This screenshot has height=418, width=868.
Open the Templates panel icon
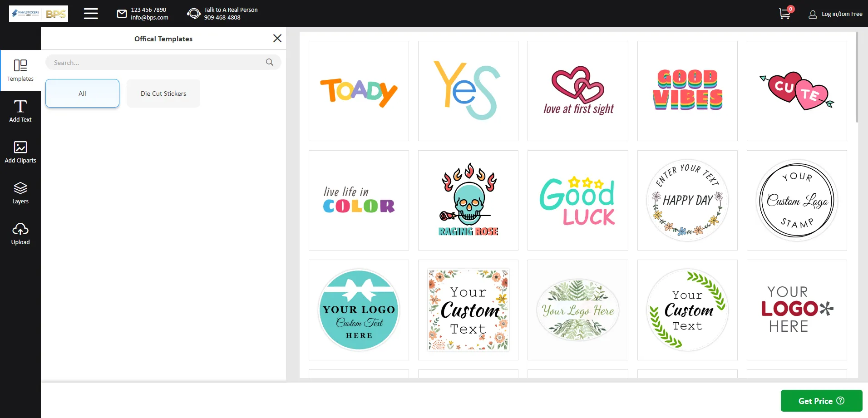tap(20, 69)
